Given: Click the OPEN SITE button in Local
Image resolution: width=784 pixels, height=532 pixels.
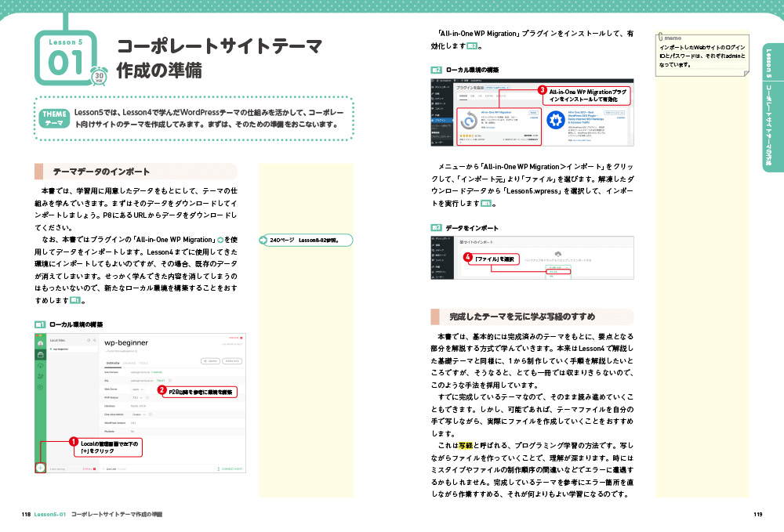Looking at the screenshot, I should (x=232, y=361).
